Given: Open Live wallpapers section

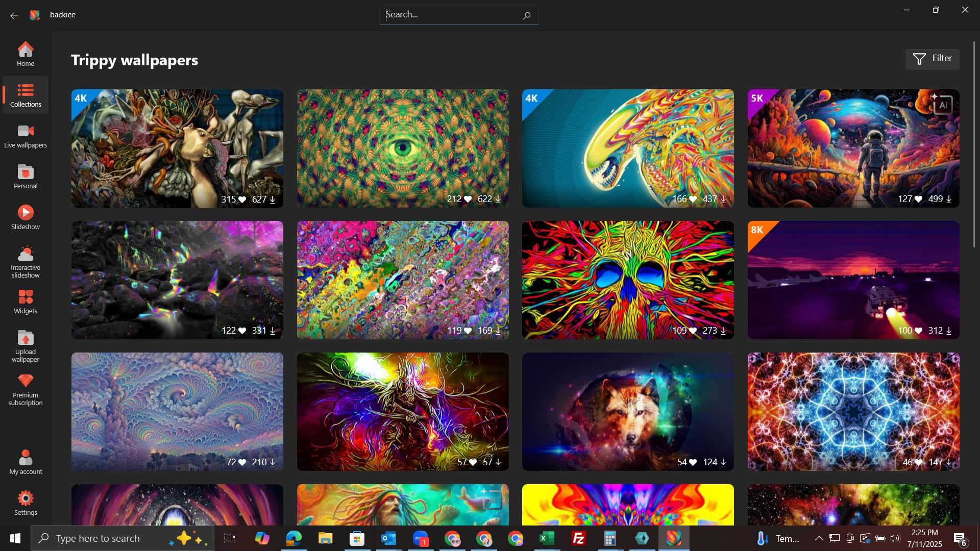Looking at the screenshot, I should [26, 136].
